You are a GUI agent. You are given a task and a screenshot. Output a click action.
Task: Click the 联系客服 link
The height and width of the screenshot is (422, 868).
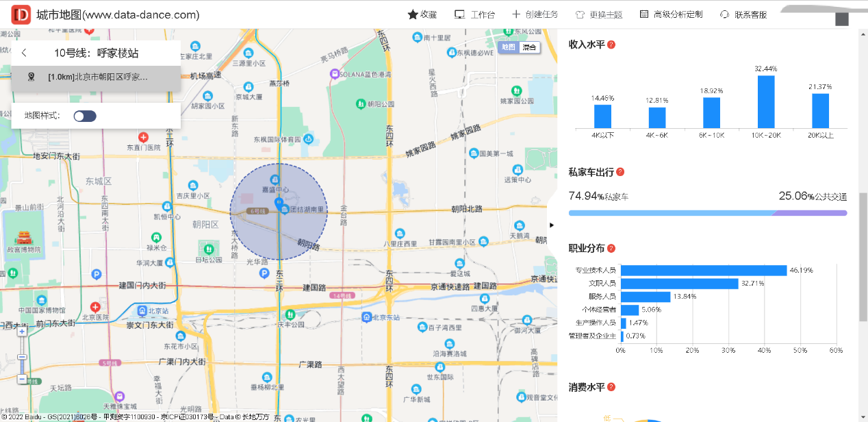[750, 14]
